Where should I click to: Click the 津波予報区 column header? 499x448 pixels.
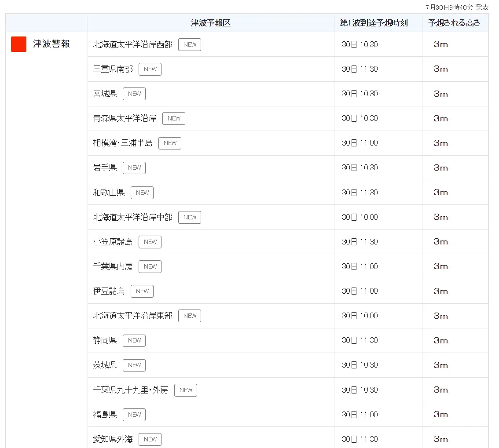210,23
